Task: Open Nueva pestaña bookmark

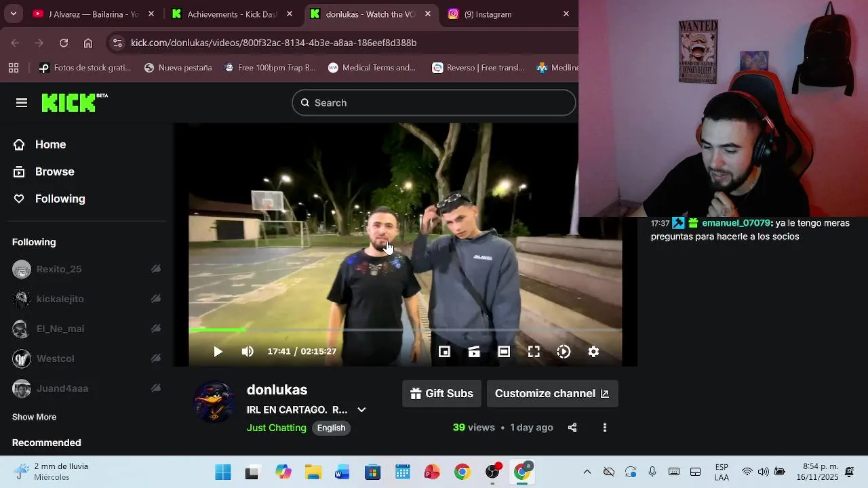Action: [x=178, y=68]
